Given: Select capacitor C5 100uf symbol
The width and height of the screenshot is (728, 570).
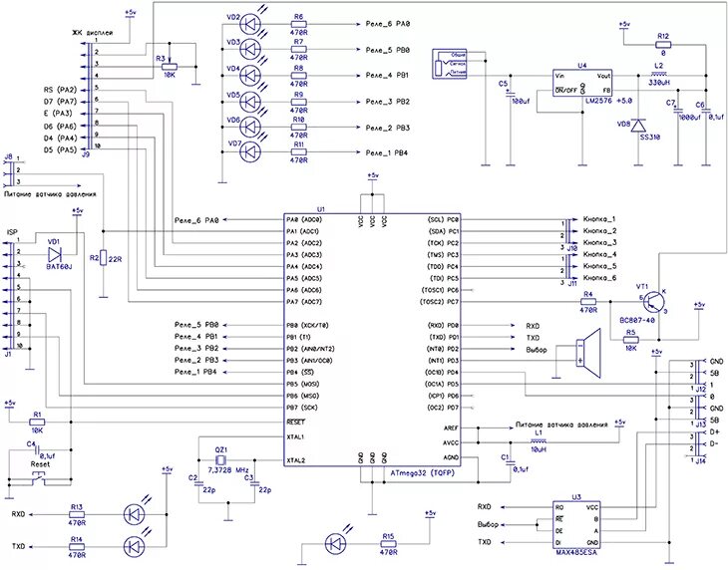Looking at the screenshot, I should [x=511, y=94].
